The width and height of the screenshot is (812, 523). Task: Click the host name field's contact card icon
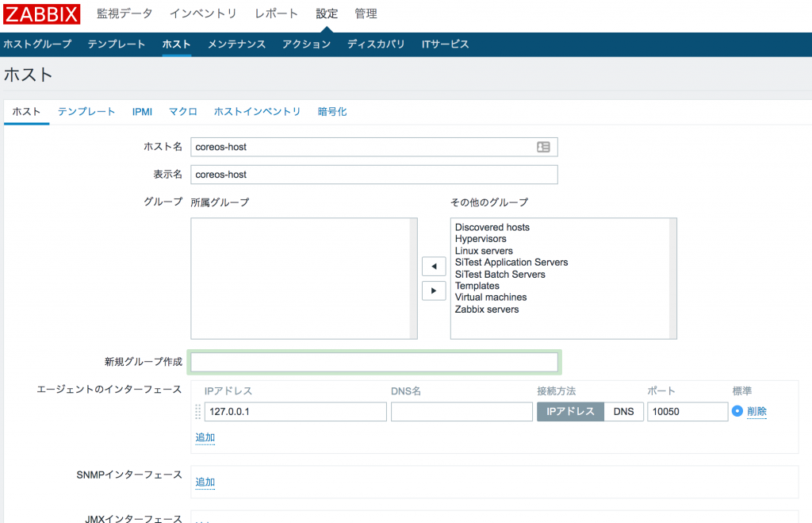pos(543,147)
